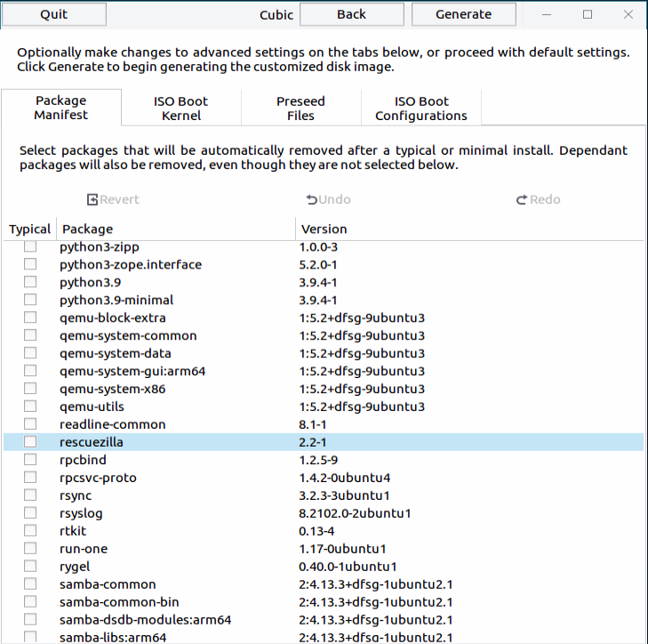Check the qemu-system-gui:arm64 checkbox

pyautogui.click(x=30, y=371)
